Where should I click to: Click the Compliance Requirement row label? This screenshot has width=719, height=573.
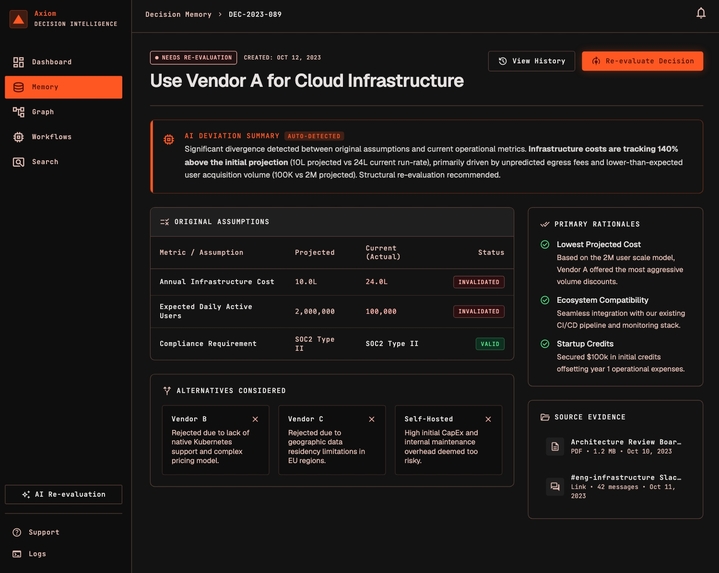click(x=208, y=344)
